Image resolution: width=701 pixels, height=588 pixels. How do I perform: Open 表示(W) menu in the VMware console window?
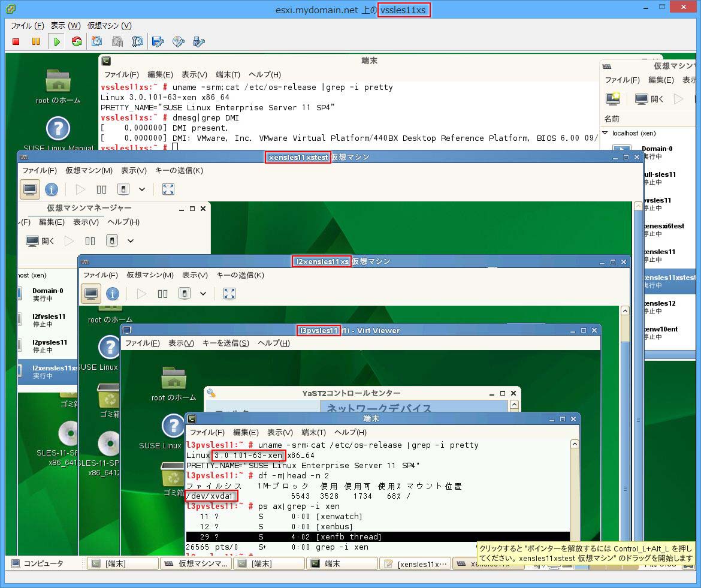click(x=65, y=26)
